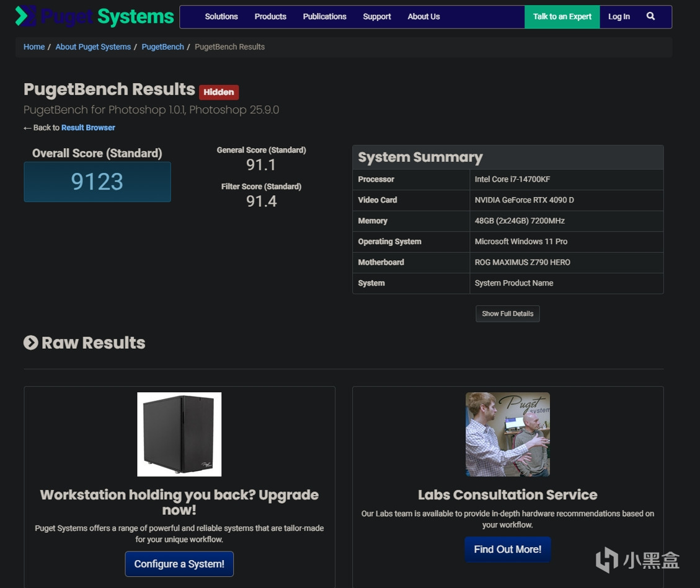
Task: Click the workstation tower thumbnail
Action: pyautogui.click(x=179, y=434)
